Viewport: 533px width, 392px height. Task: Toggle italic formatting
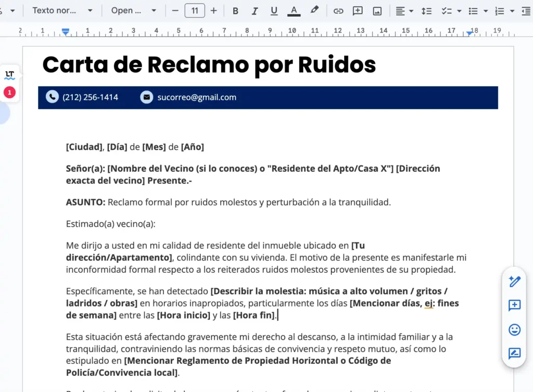(255, 10)
